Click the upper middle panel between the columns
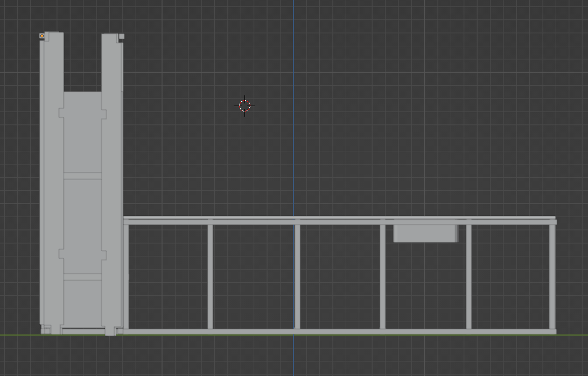The height and width of the screenshot is (376, 588). coord(82,132)
